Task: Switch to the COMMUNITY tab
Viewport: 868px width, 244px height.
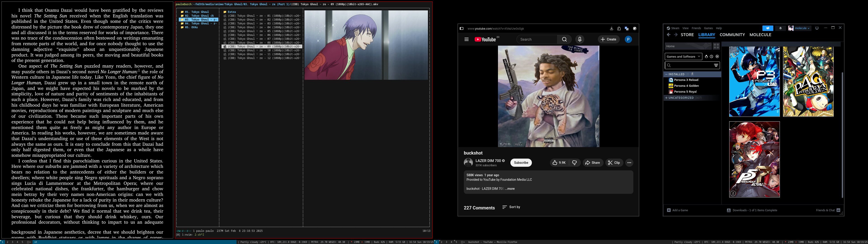Action: tap(732, 35)
